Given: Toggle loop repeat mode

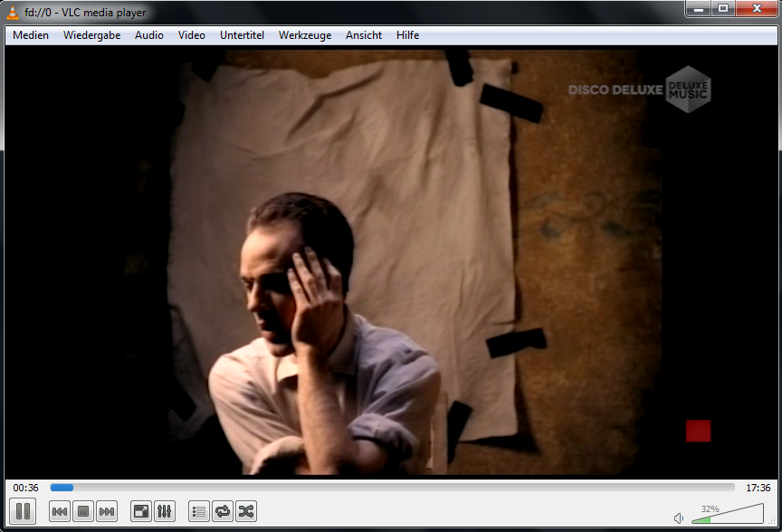Looking at the screenshot, I should (x=223, y=512).
